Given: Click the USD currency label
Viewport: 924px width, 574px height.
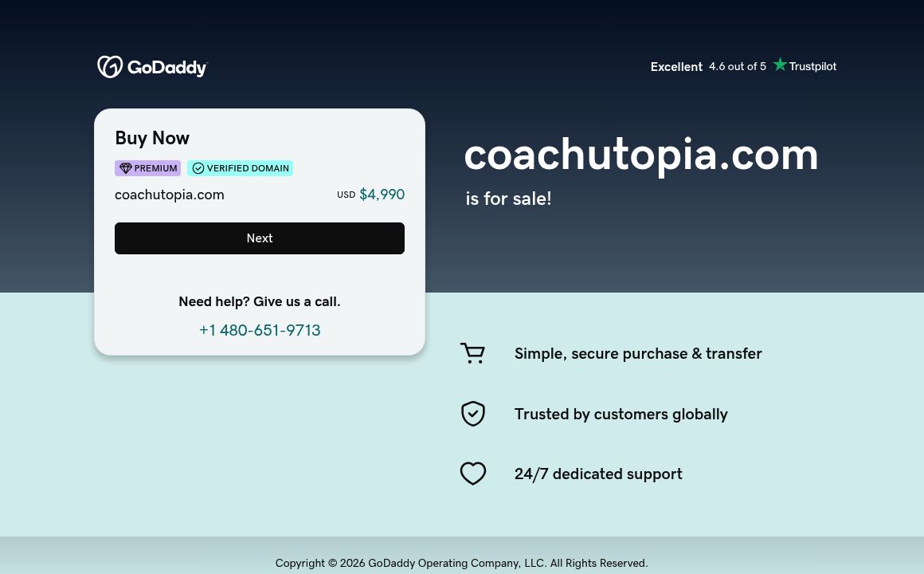Looking at the screenshot, I should point(346,195).
